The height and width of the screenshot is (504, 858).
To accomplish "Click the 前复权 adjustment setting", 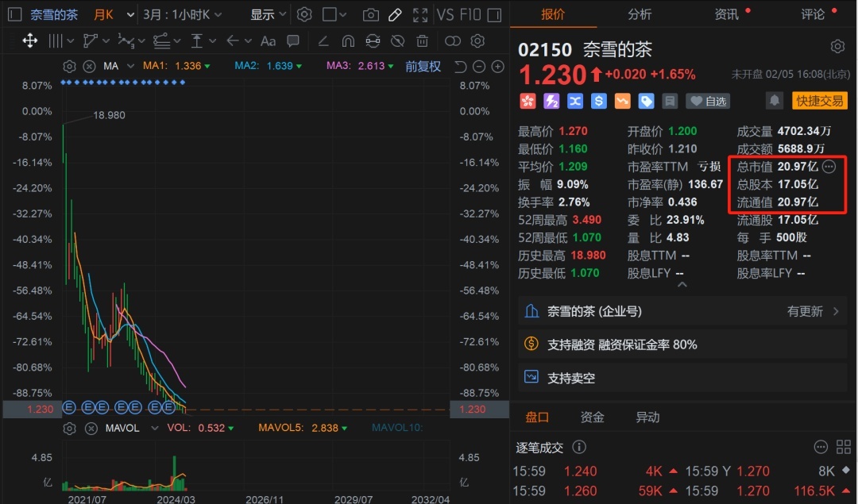I will [423, 67].
